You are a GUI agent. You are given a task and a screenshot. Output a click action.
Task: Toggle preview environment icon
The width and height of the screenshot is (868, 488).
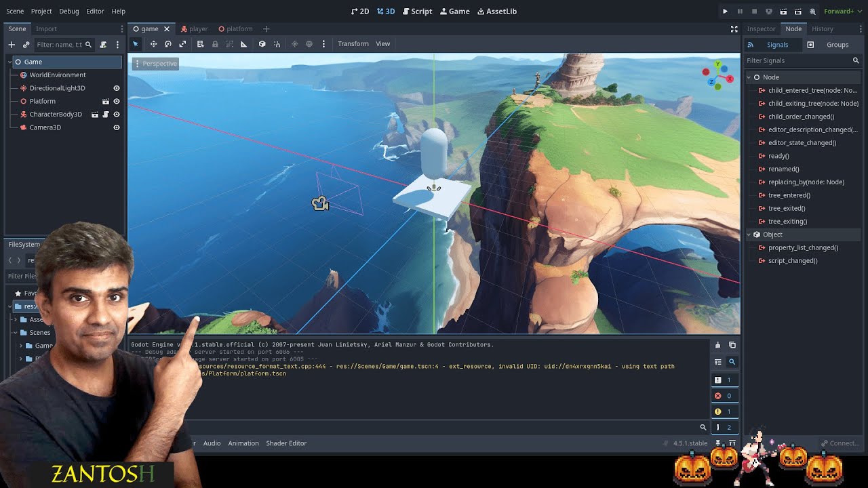pyautogui.click(x=309, y=44)
